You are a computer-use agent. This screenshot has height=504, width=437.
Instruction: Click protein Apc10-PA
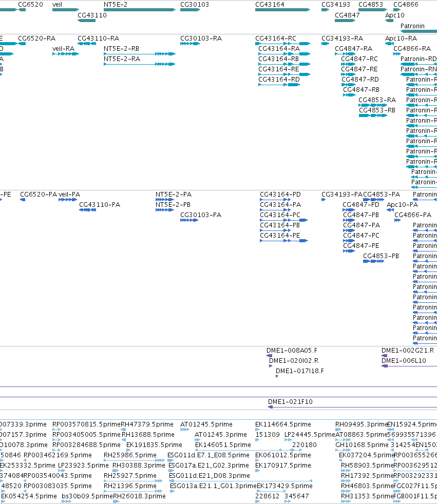pos(390,210)
